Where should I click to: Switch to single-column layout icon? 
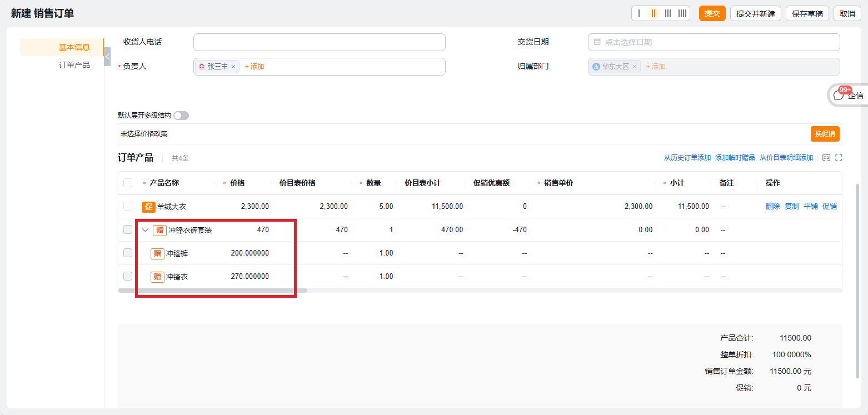(639, 13)
